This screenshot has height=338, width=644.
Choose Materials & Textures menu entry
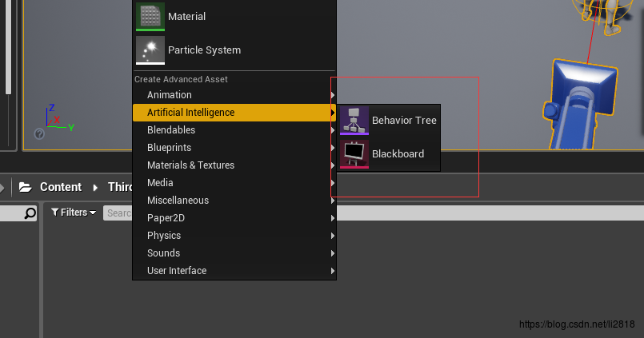(x=190, y=165)
